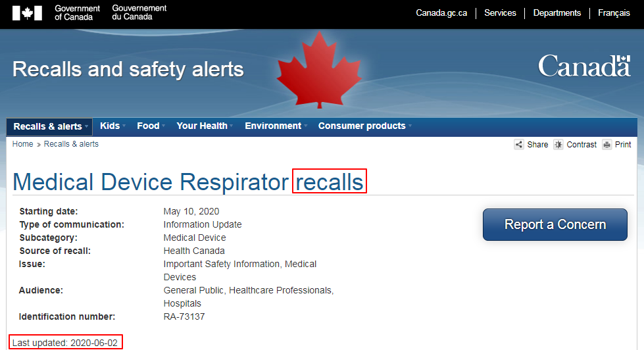Open the Departments link in header
Viewport: 644px width, 350px height.
tap(557, 13)
